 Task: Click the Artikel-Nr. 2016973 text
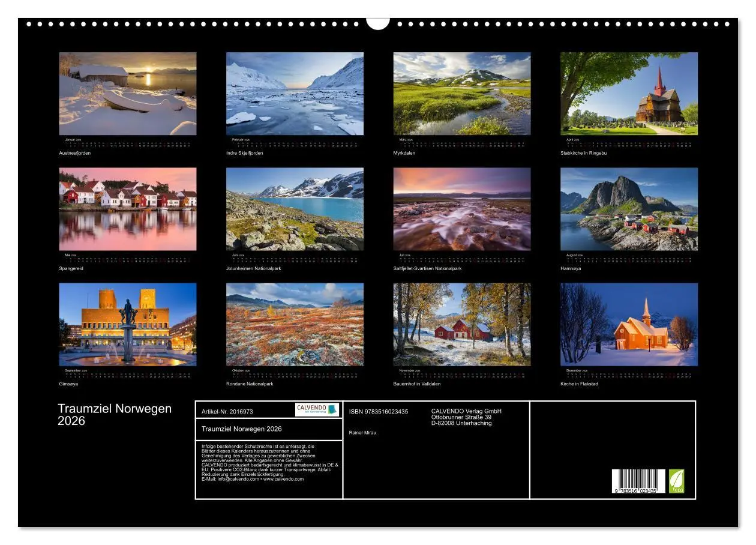(x=227, y=411)
